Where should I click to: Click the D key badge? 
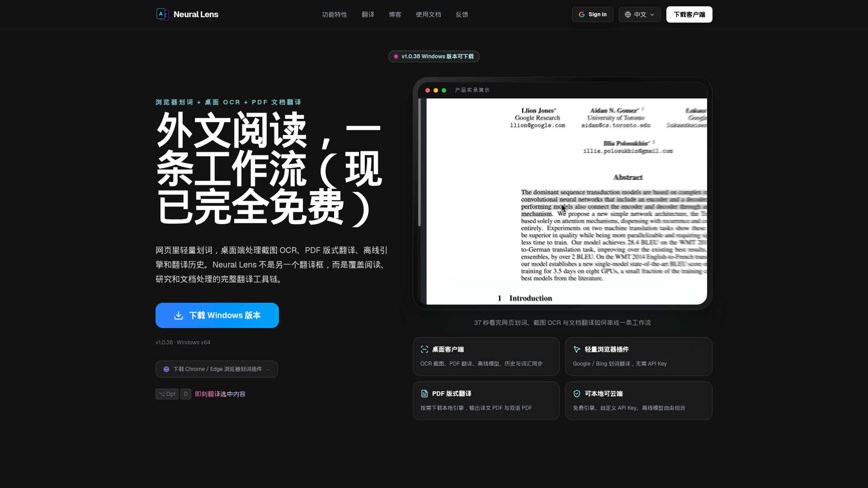click(186, 394)
